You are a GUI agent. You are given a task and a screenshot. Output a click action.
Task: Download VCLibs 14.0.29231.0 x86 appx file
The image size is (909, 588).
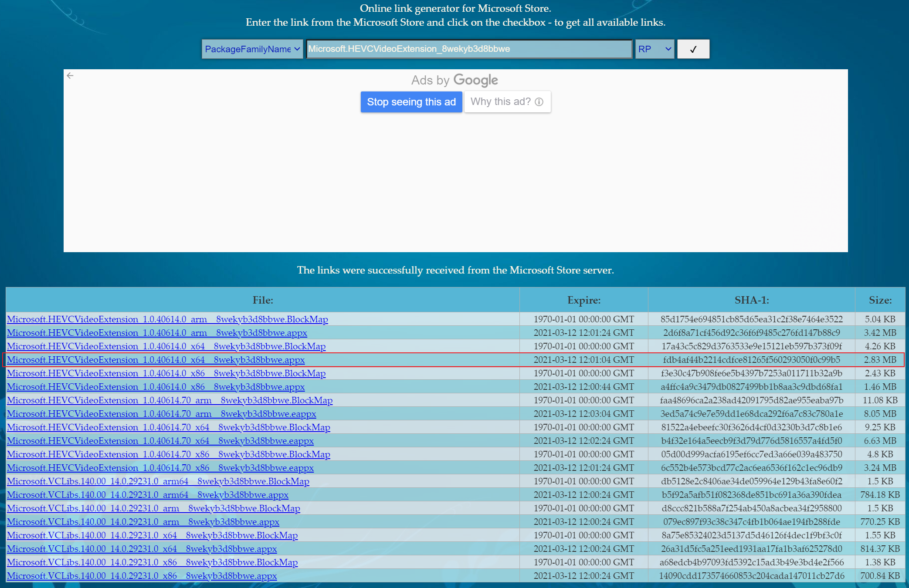[x=142, y=576]
